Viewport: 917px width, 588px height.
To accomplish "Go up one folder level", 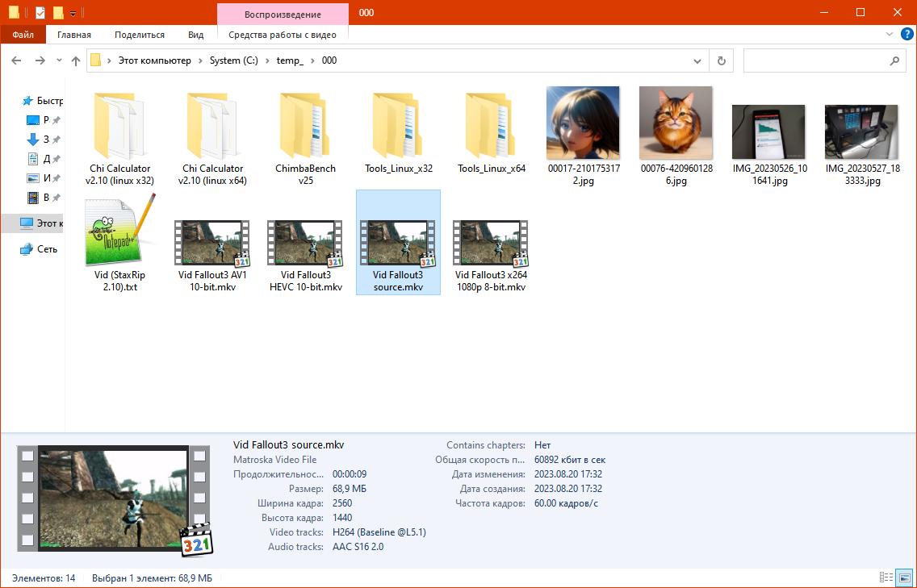I will click(x=75, y=60).
